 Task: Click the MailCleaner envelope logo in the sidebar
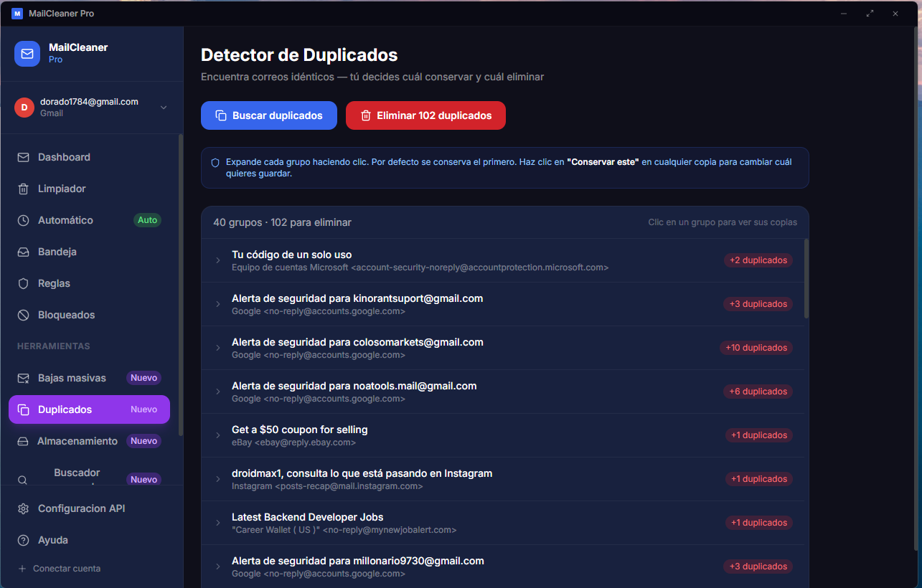27,53
